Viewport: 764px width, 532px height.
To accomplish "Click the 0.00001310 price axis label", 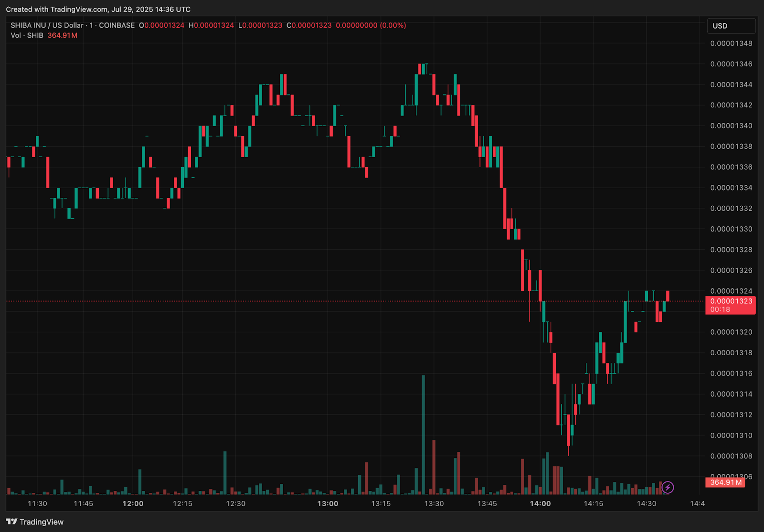I will point(731,435).
